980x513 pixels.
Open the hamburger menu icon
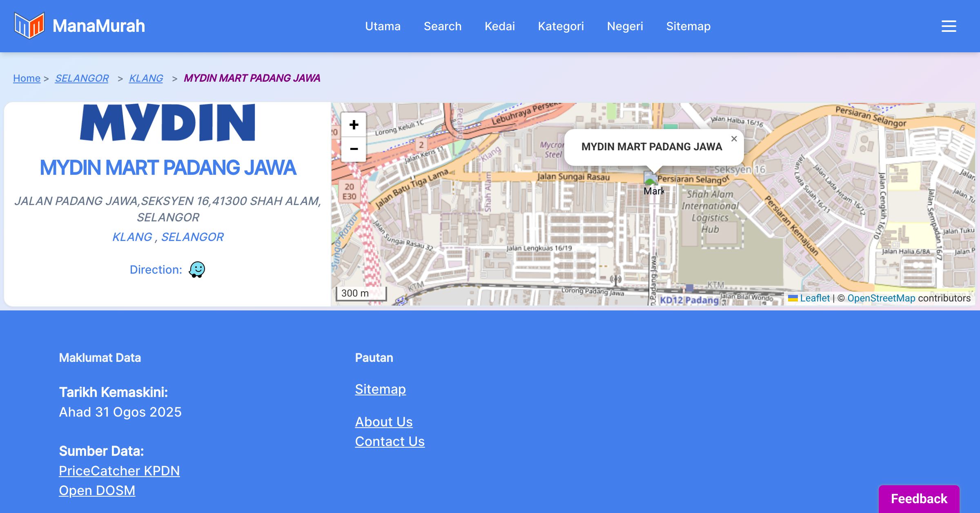pos(949,26)
